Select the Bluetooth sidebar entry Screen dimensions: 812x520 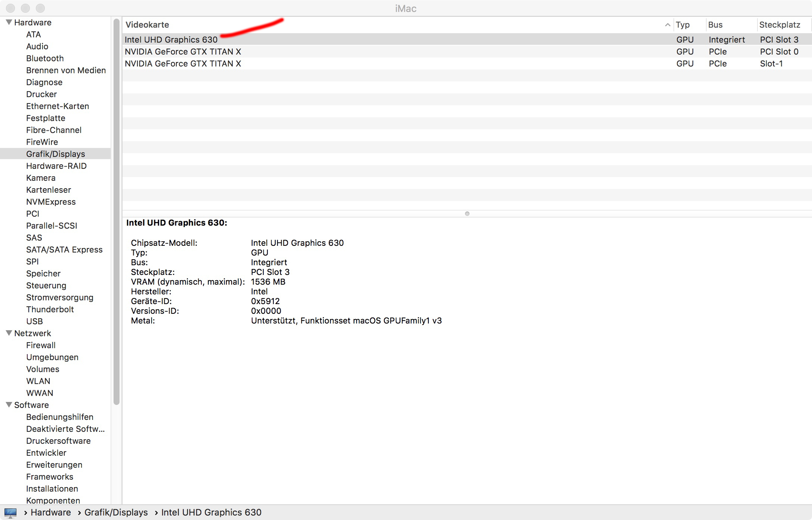(x=45, y=58)
